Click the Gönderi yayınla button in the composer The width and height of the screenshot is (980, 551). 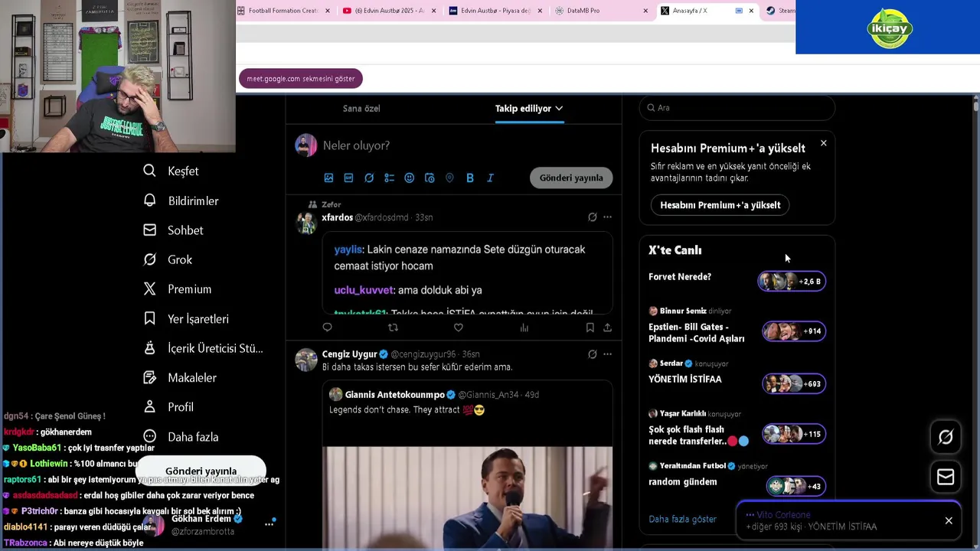click(571, 178)
